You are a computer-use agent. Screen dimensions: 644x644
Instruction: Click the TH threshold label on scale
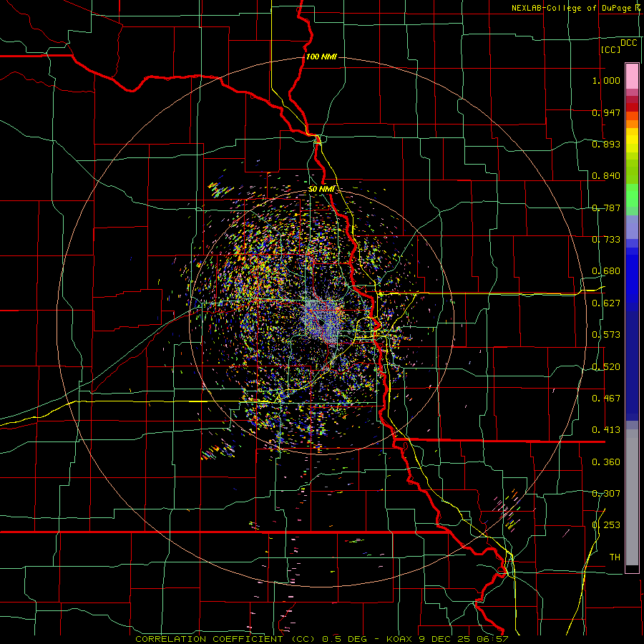pos(615,557)
